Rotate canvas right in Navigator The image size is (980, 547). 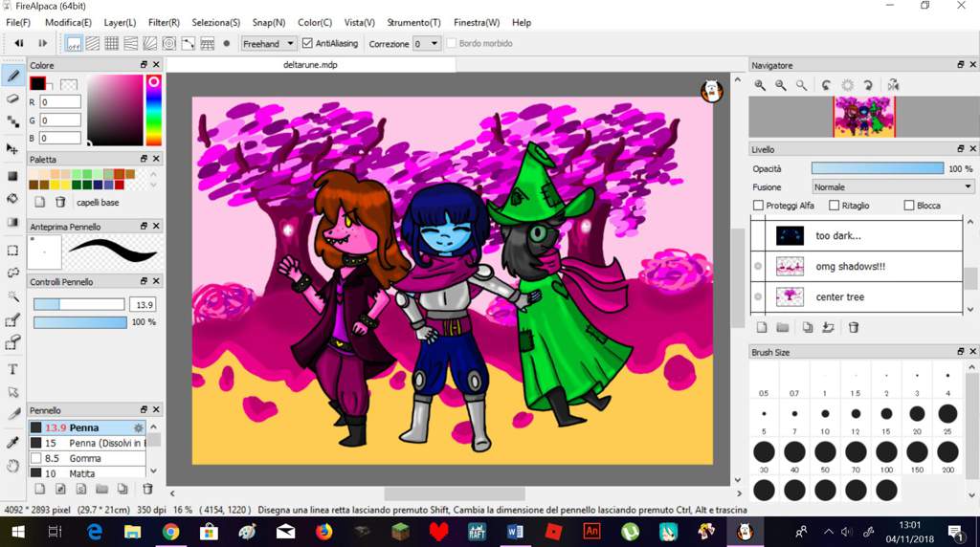pos(868,85)
